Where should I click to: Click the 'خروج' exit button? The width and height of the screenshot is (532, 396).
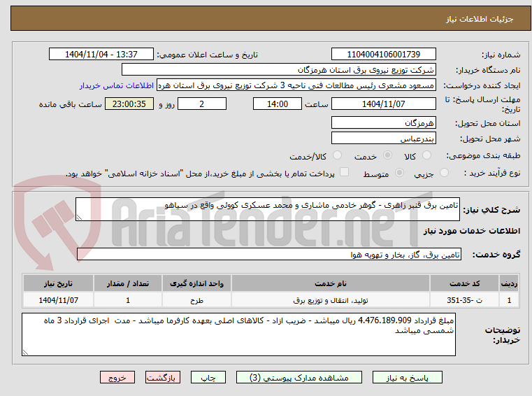click(x=117, y=377)
